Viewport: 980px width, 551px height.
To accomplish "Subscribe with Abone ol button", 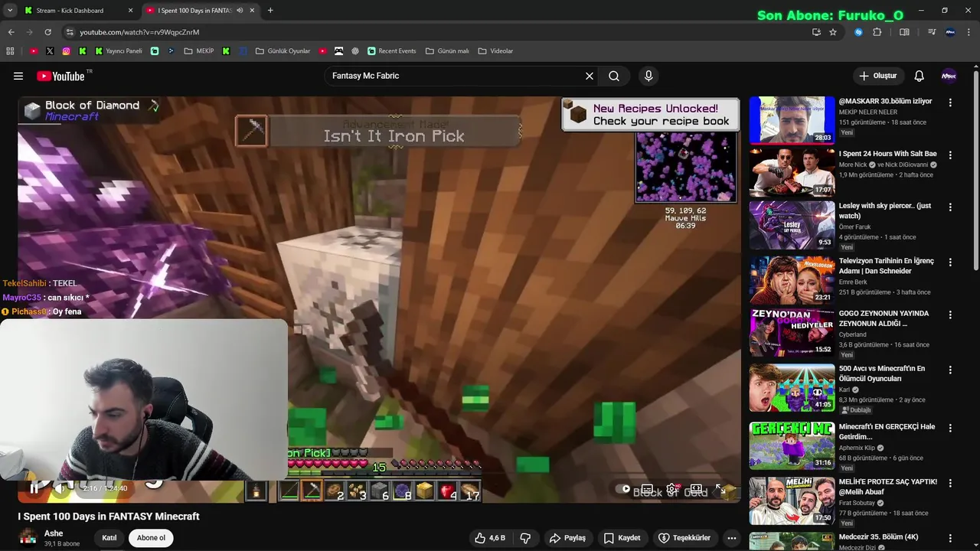I will [x=151, y=538].
